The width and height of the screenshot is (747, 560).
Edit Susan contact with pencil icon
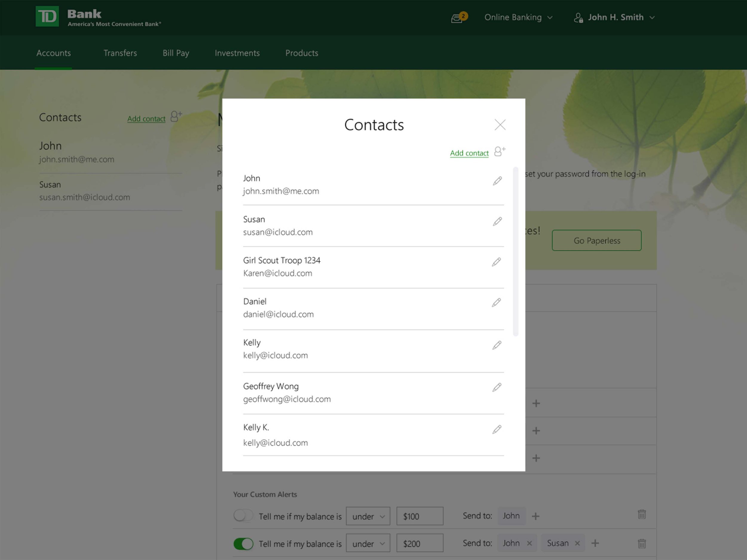click(497, 221)
